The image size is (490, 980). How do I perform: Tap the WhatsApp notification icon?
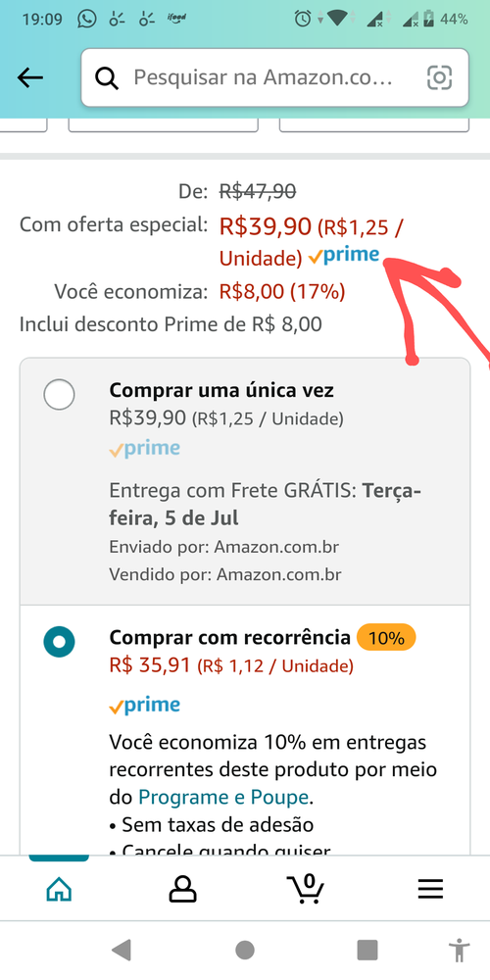pyautogui.click(x=87, y=20)
